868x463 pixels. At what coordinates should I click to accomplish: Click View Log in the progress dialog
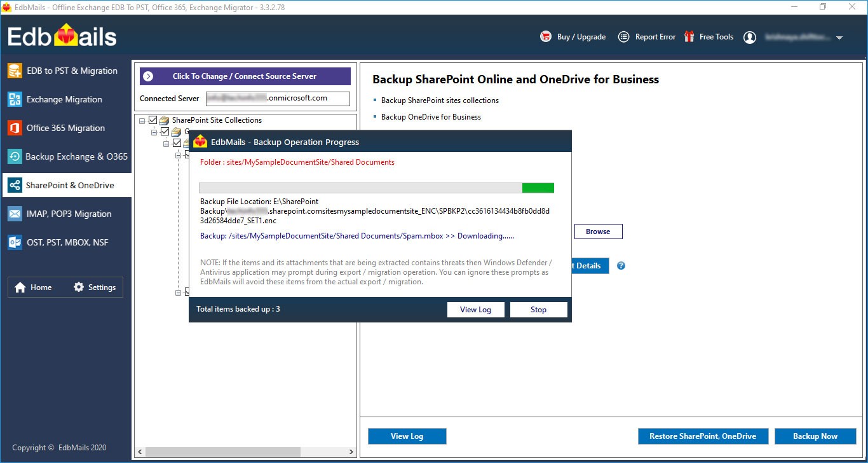475,310
